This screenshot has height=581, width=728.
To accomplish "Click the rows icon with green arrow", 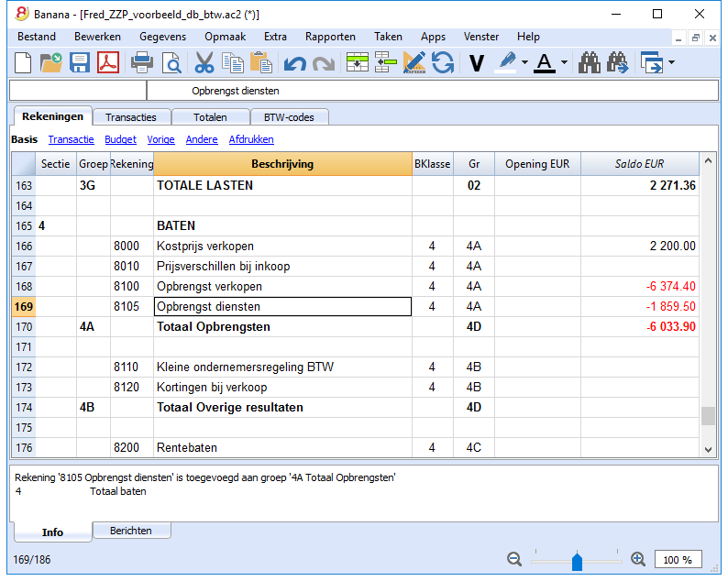I will pos(386,62).
